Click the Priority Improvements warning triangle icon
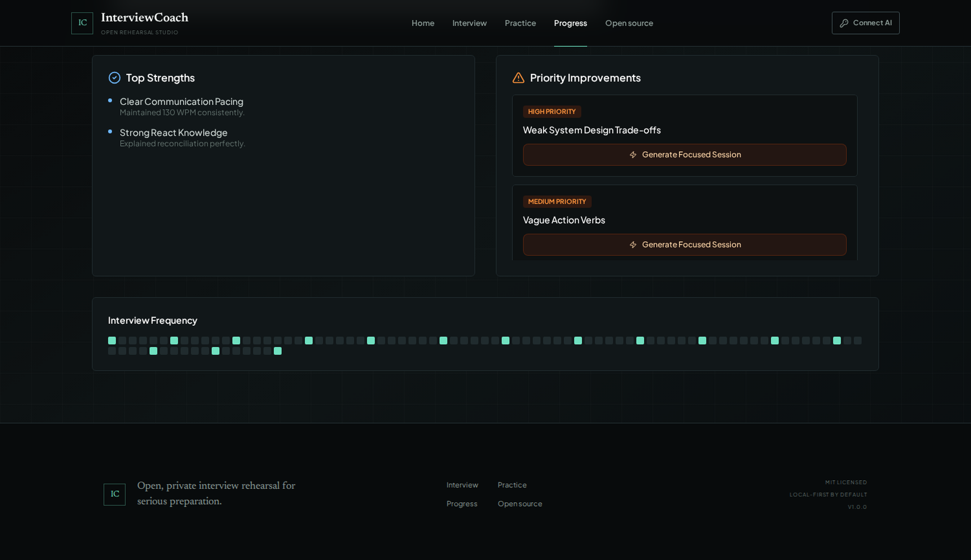 point(518,78)
